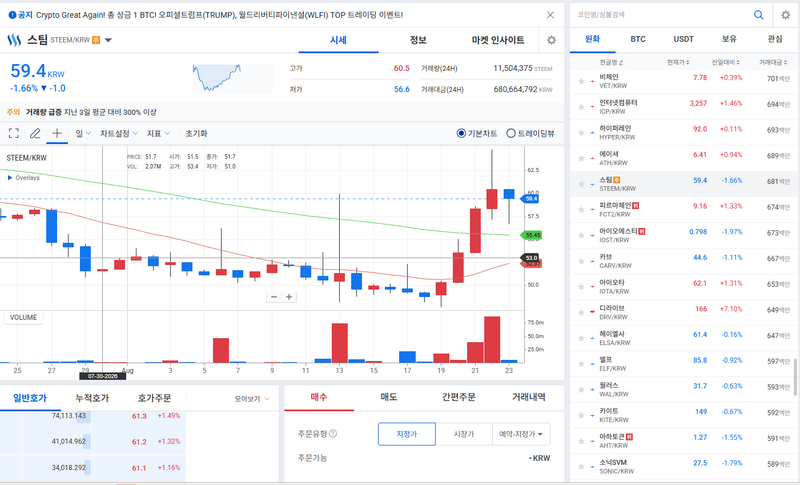Switch to the 원화 market tab
The height and width of the screenshot is (485, 800).
coord(592,39)
